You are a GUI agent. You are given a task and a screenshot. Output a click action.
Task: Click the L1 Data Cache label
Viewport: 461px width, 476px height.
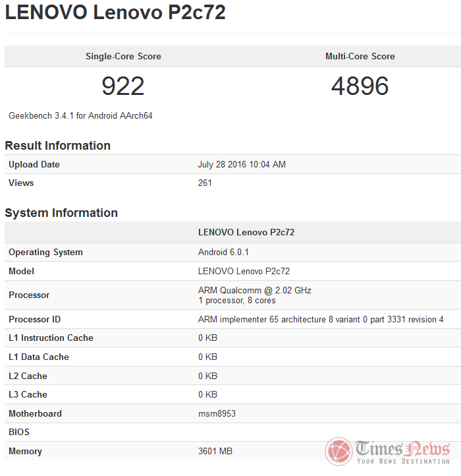(39, 357)
